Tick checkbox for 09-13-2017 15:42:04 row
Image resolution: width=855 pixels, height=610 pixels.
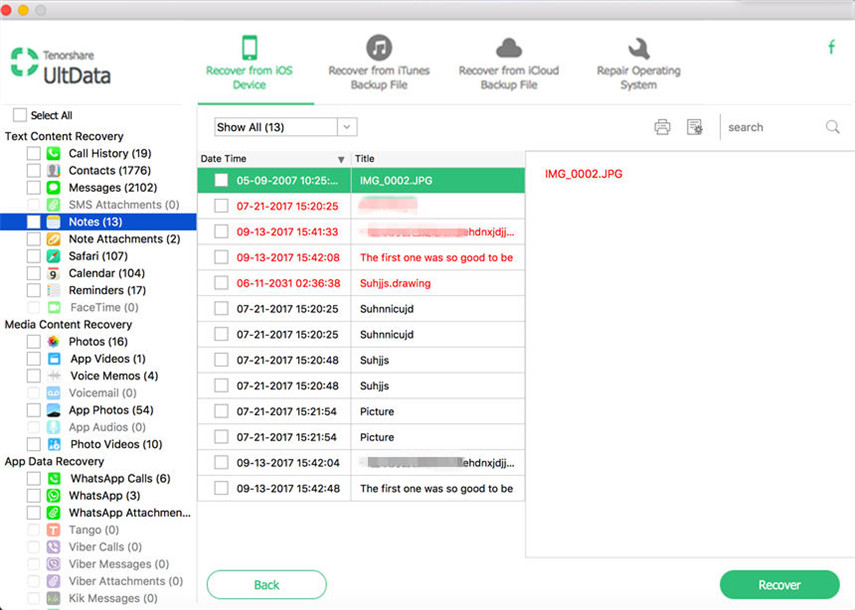coord(221,463)
